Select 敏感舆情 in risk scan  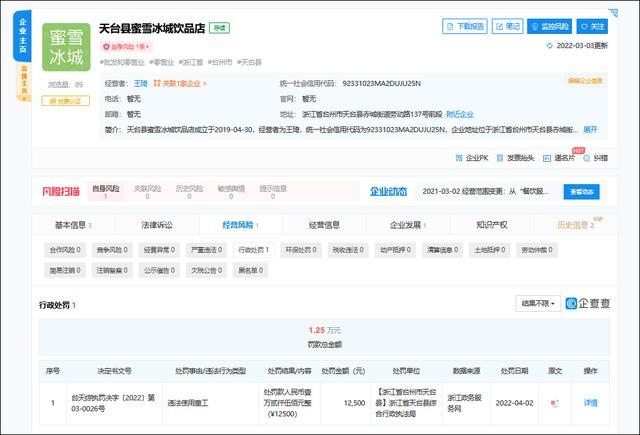(x=231, y=192)
